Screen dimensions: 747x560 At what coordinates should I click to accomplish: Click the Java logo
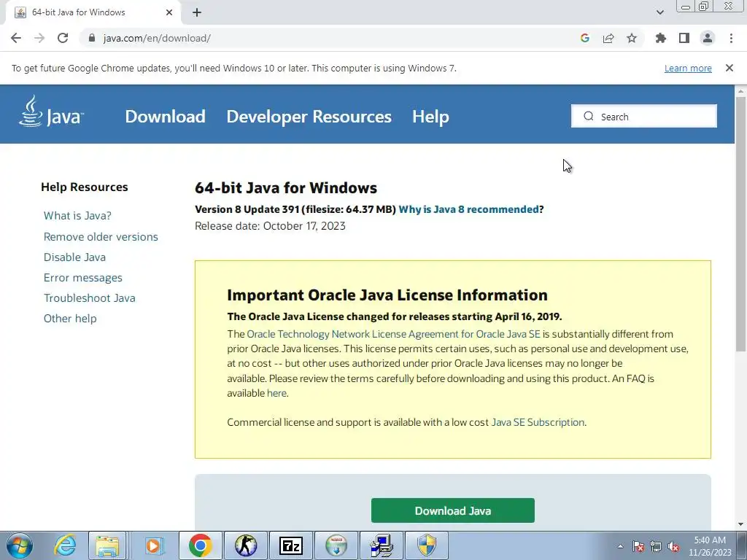pyautogui.click(x=51, y=111)
